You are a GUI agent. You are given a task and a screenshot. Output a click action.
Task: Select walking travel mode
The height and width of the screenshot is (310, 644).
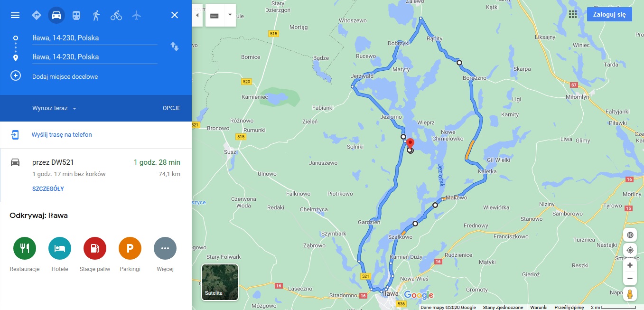click(96, 15)
